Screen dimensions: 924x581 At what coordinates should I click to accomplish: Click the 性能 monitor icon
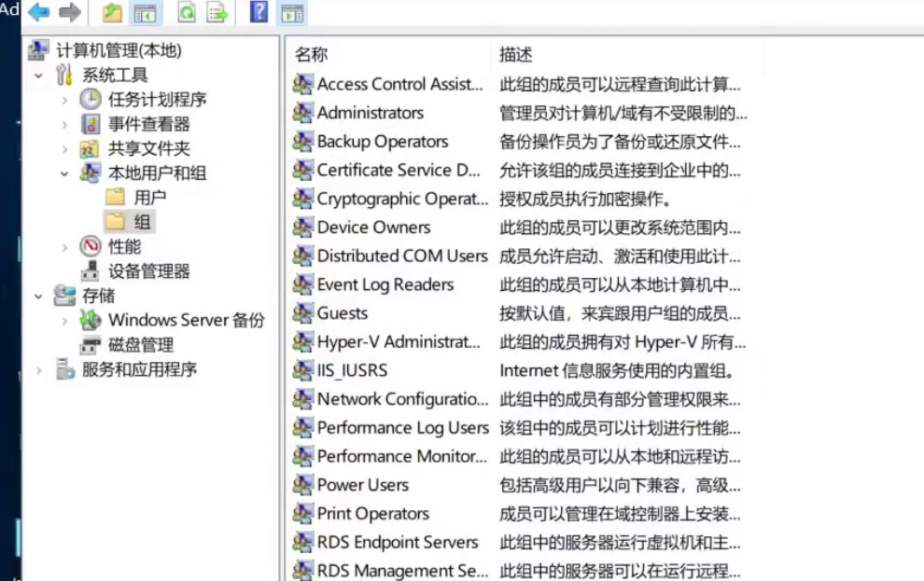[x=91, y=246]
